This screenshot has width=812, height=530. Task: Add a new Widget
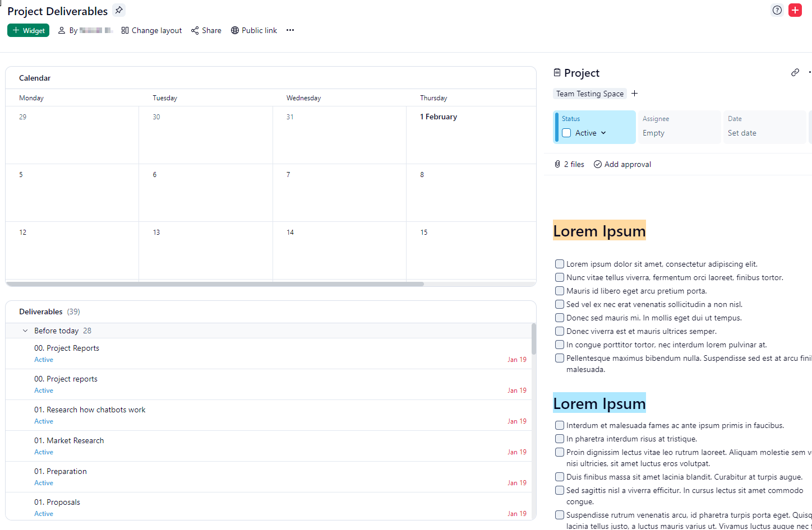click(x=29, y=30)
